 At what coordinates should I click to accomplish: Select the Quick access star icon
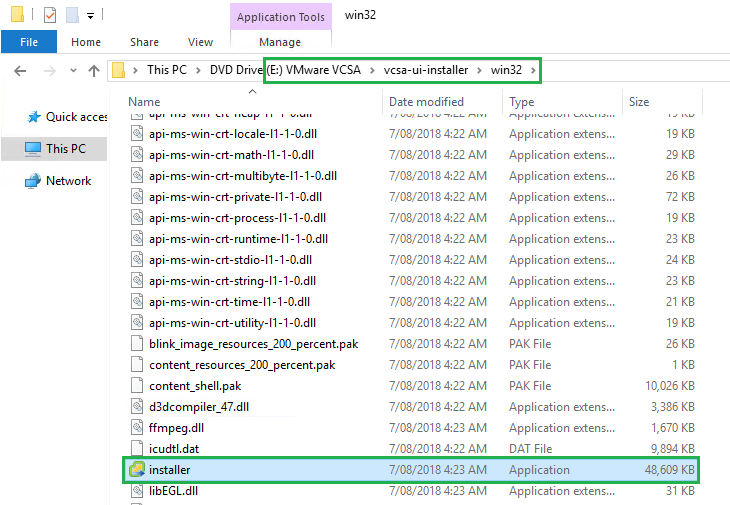(33, 117)
